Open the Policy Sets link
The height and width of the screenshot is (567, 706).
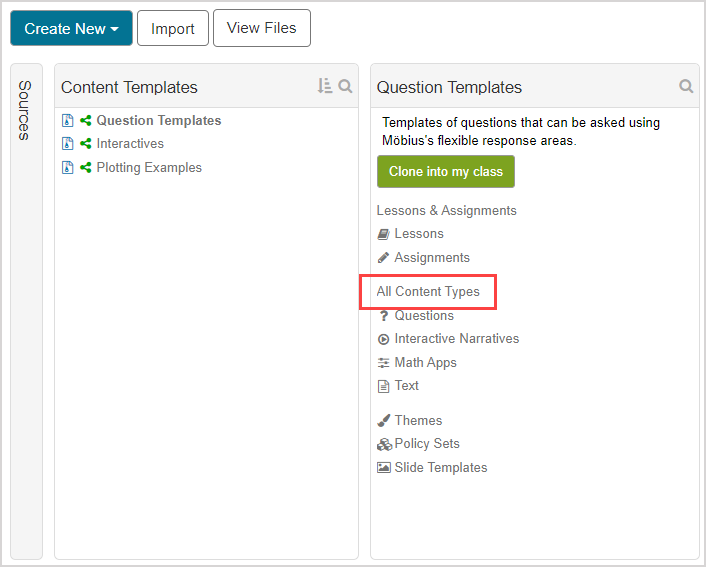click(427, 444)
